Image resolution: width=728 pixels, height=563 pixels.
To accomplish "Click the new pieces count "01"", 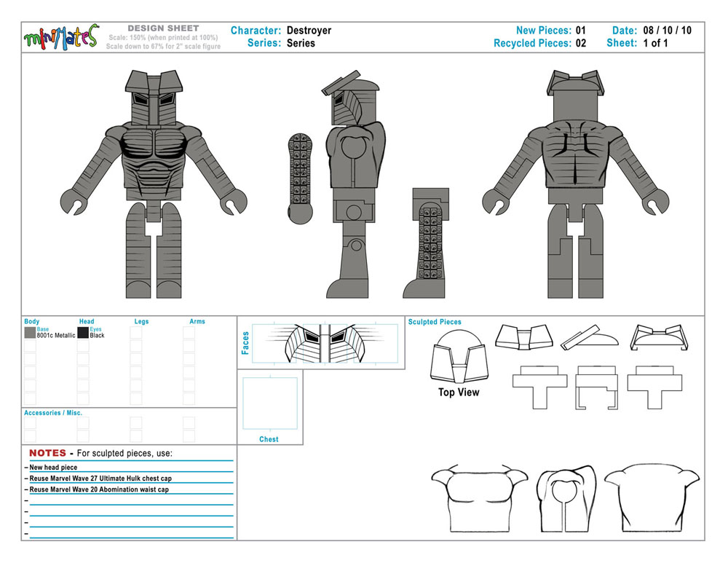I will [581, 31].
